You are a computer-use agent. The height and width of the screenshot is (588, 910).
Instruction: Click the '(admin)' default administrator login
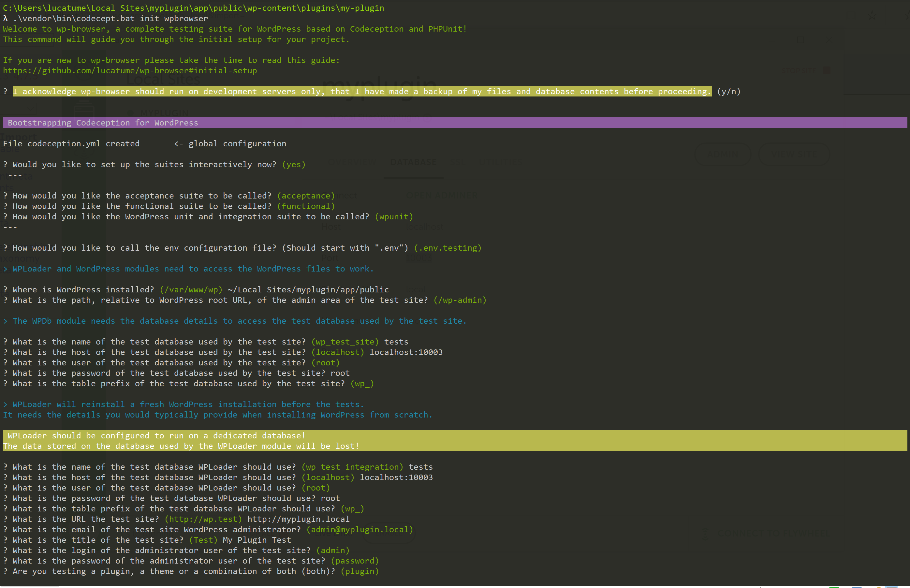(332, 551)
